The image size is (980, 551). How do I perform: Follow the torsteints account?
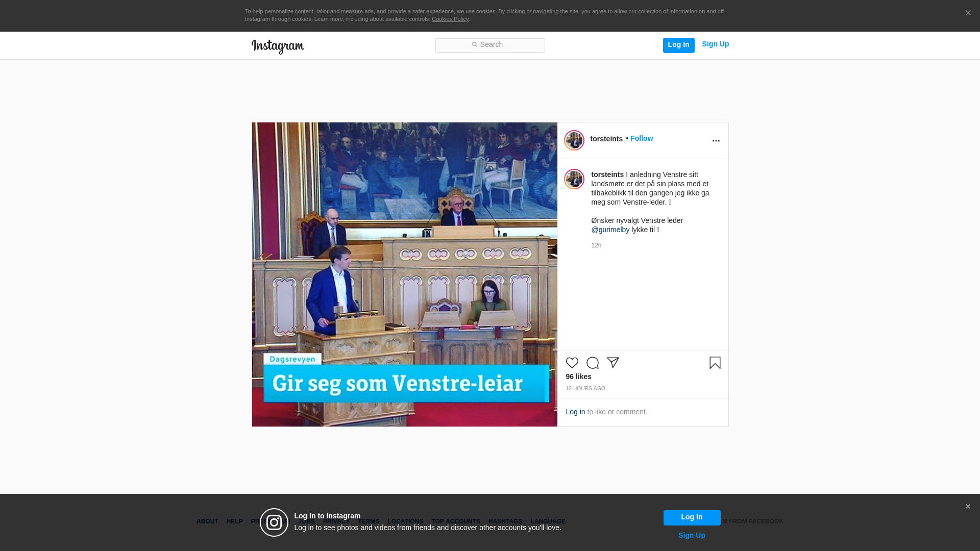click(x=641, y=138)
